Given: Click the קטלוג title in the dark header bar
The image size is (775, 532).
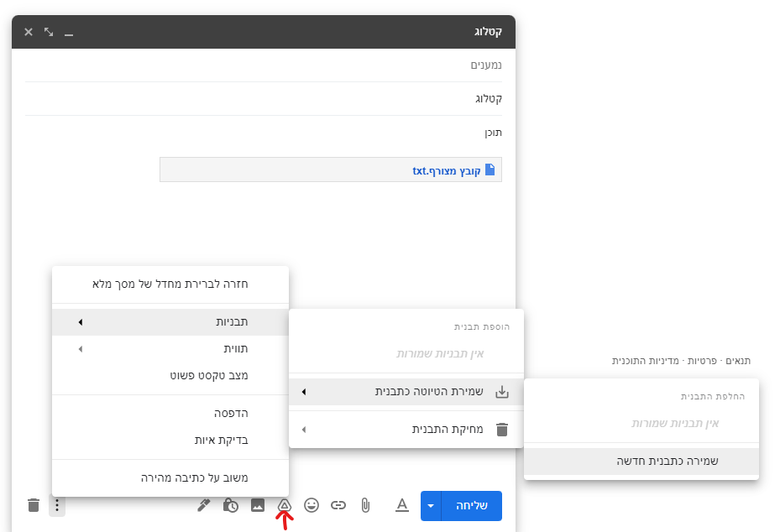Looking at the screenshot, I should coord(488,32).
